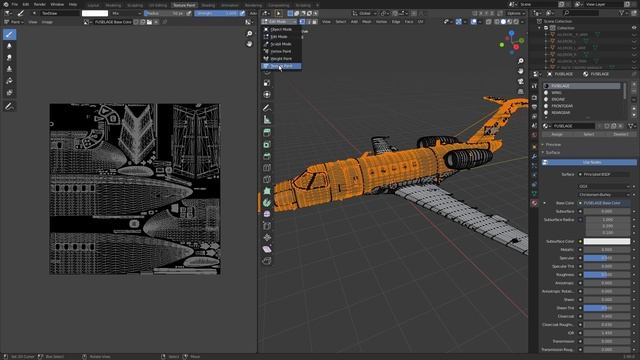Select the Bevel tool in 3D viewport

[x=267, y=156]
